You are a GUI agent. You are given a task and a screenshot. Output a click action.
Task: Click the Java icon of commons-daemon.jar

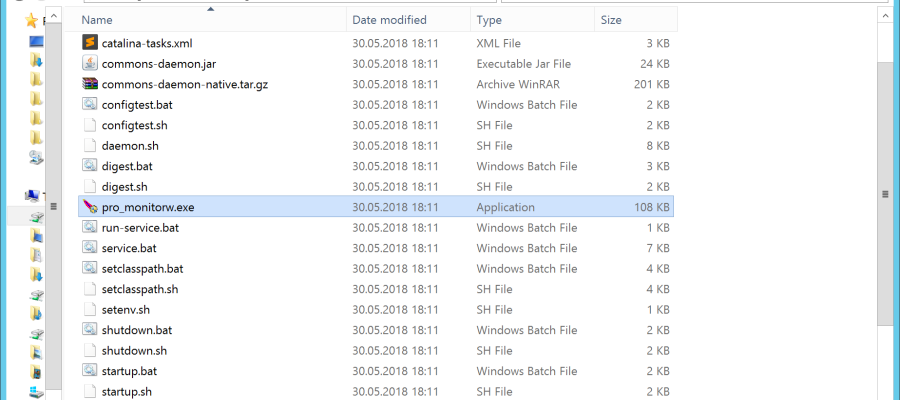[90, 64]
